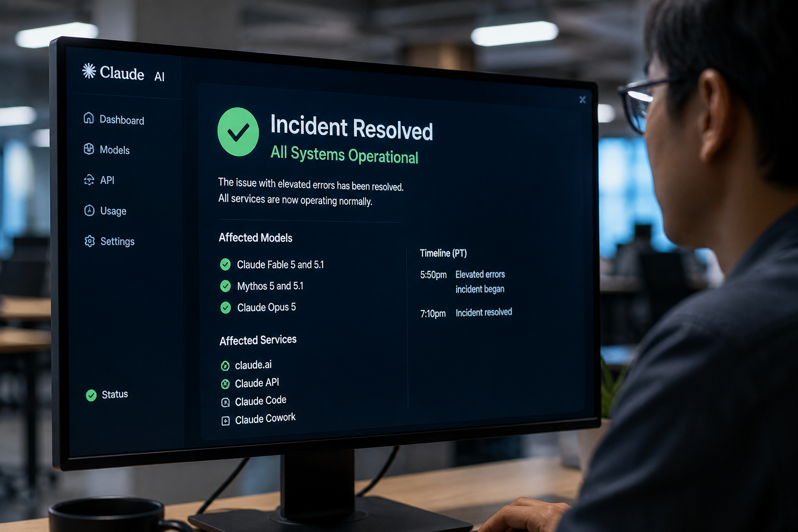Viewport: 798px width, 532px height.
Task: Click the Incident Resolved heading
Action: point(351,128)
